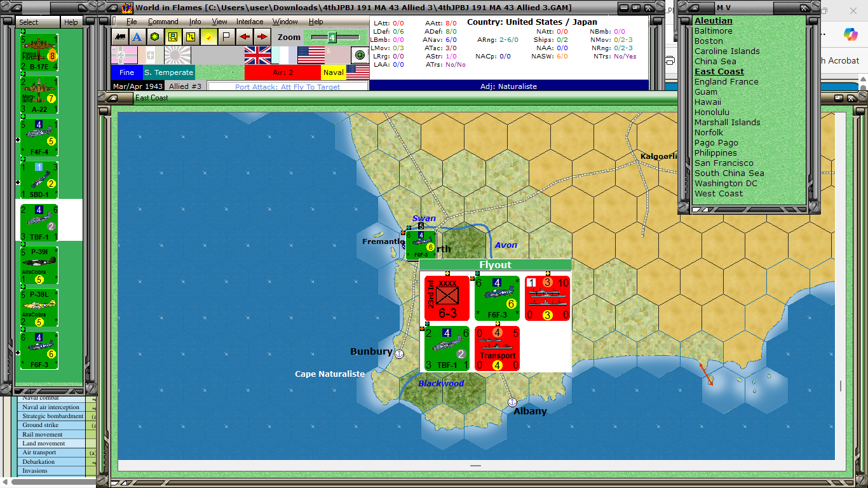Select the F4F-4 fighter unit
This screenshot has height=488, width=868.
39,137
